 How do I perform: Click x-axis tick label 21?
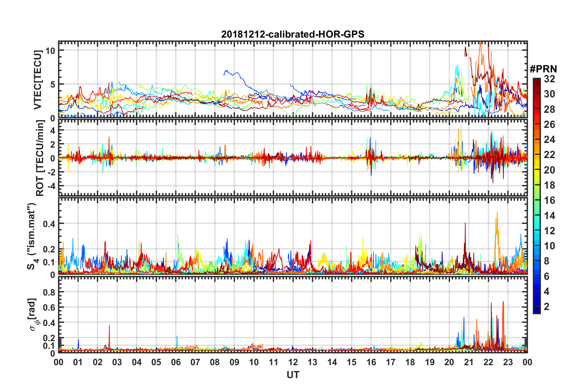click(x=469, y=362)
